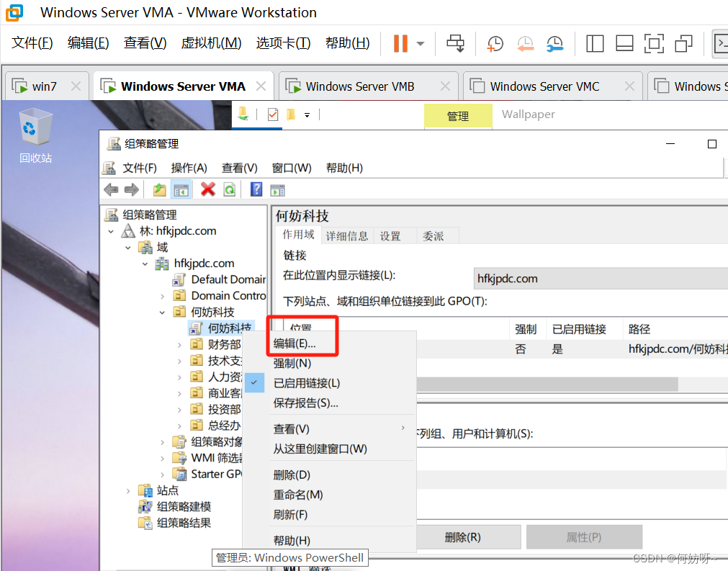Image resolution: width=728 pixels, height=571 pixels.
Task: Choose 删除(D) in the context menu
Action: (x=292, y=475)
